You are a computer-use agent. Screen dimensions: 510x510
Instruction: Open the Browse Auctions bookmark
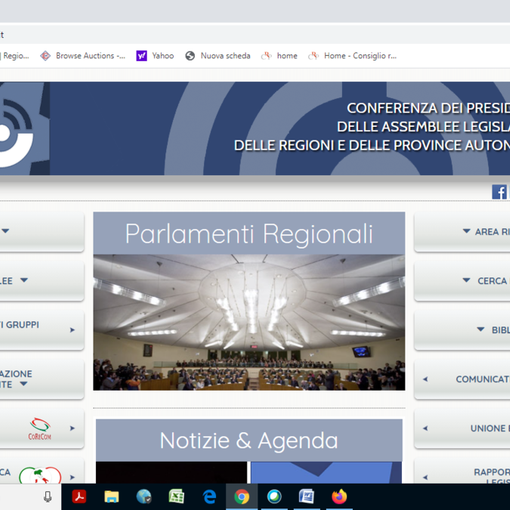83,56
